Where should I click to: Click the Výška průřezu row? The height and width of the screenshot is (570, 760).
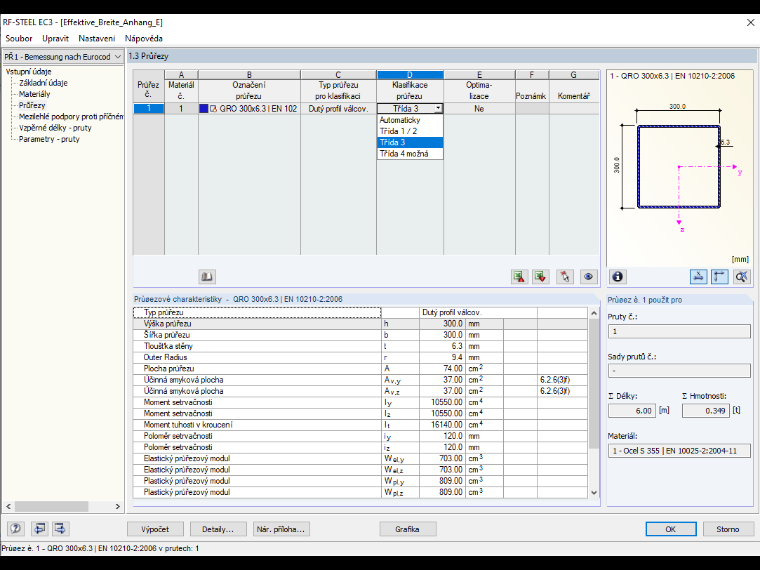360,324
